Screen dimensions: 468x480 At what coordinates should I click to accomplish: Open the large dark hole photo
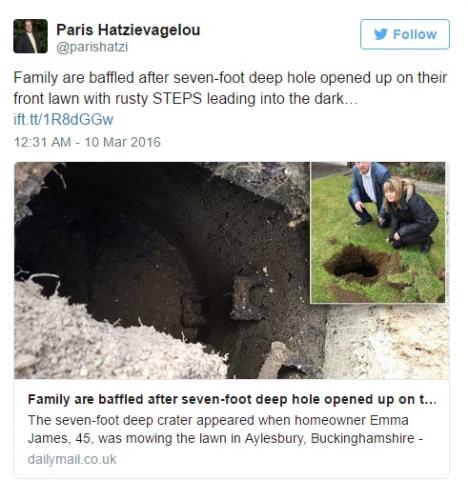point(162,270)
